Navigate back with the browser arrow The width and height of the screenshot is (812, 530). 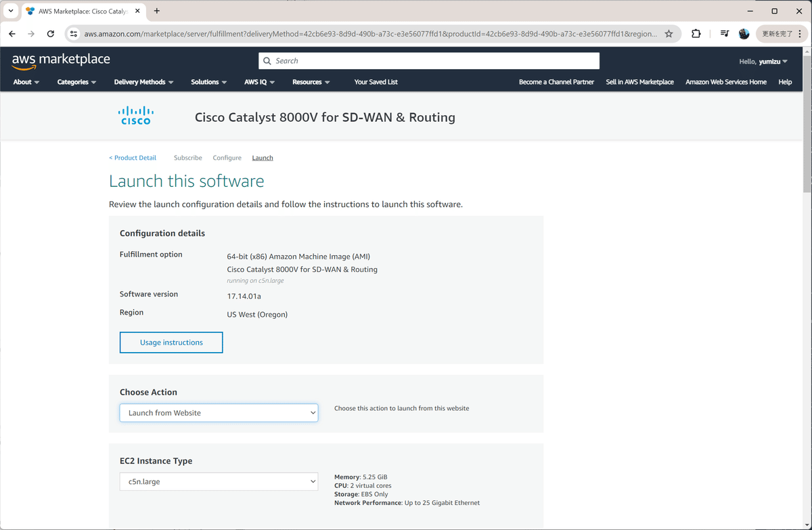[12, 33]
